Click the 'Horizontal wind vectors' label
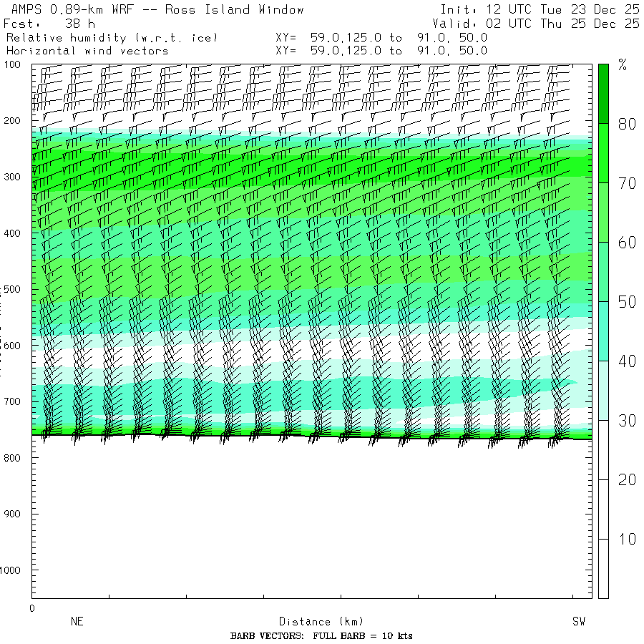This screenshot has width=644, height=644. point(87,51)
